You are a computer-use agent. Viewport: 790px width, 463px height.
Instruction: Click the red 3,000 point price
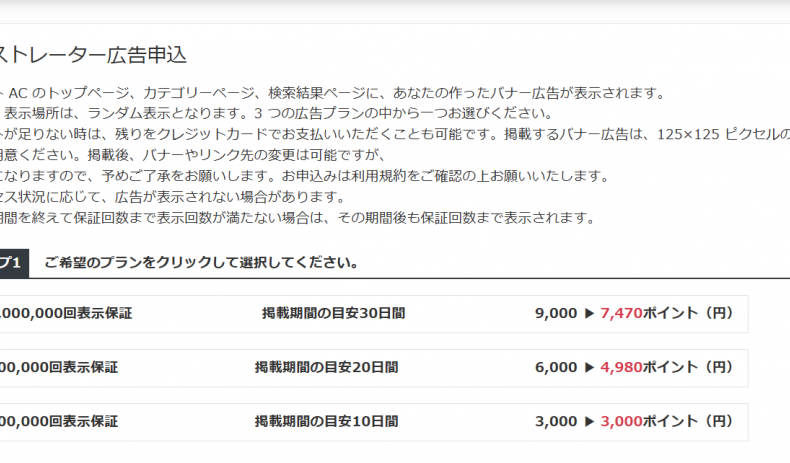pos(621,421)
